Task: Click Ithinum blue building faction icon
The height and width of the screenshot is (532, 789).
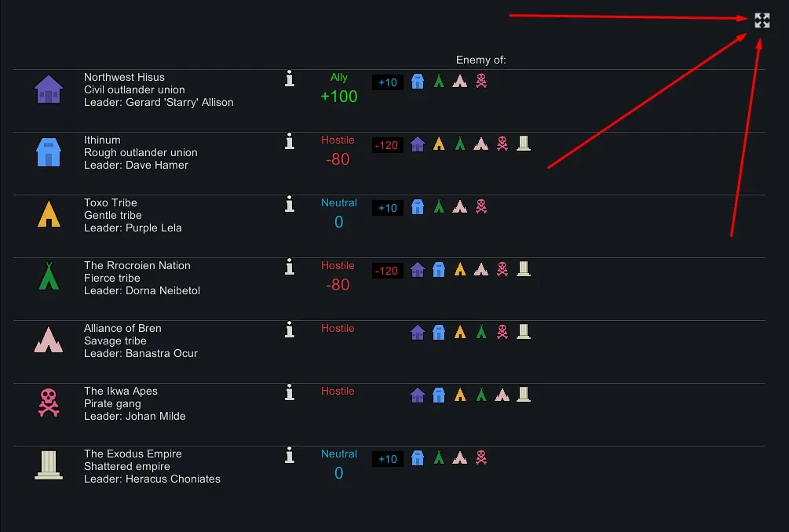Action: click(49, 152)
